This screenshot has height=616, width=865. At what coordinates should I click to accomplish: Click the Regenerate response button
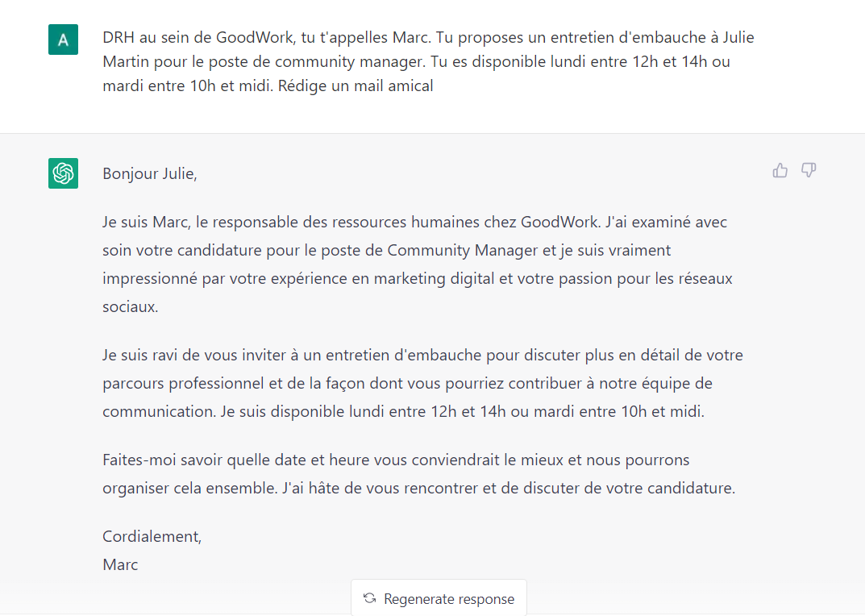click(x=439, y=597)
